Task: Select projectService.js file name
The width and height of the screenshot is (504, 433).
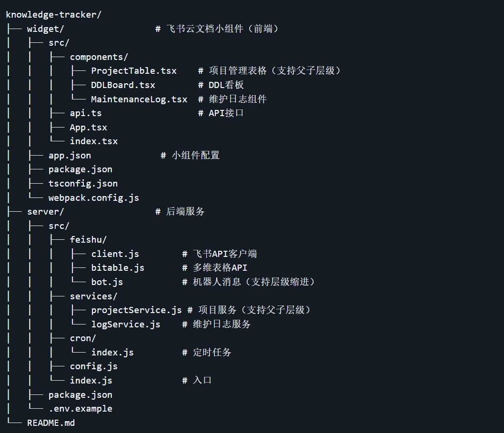Action: (x=137, y=310)
